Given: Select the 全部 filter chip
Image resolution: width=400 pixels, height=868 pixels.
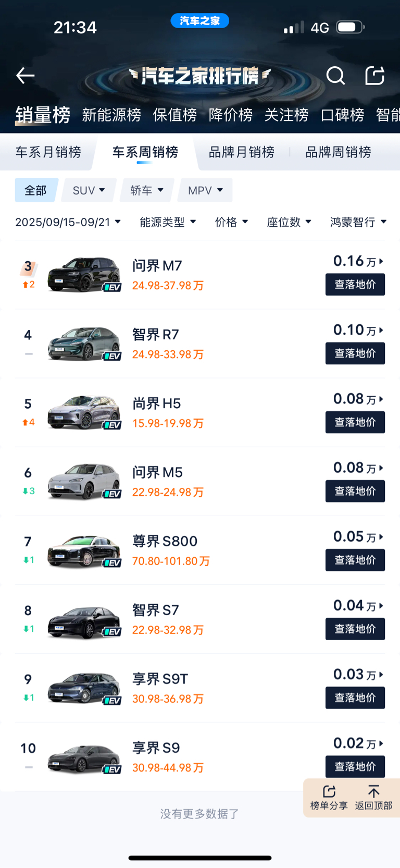Looking at the screenshot, I should 35,190.
